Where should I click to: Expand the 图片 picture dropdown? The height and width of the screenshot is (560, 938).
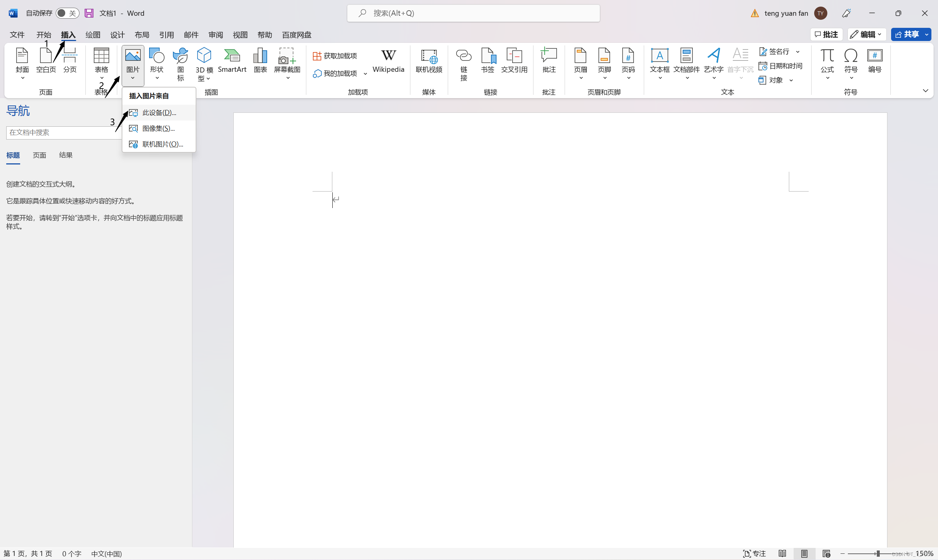[x=133, y=78]
